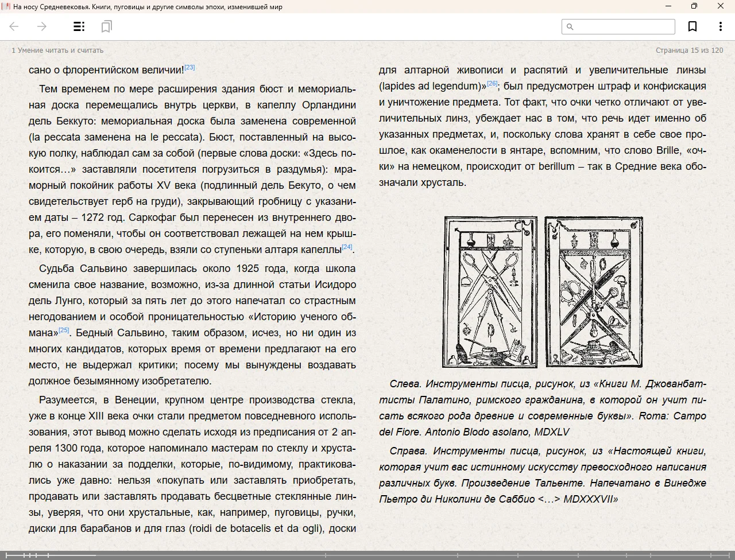Open footnote 26 reference
Viewport: 735px width, 560px height.
pos(492,83)
